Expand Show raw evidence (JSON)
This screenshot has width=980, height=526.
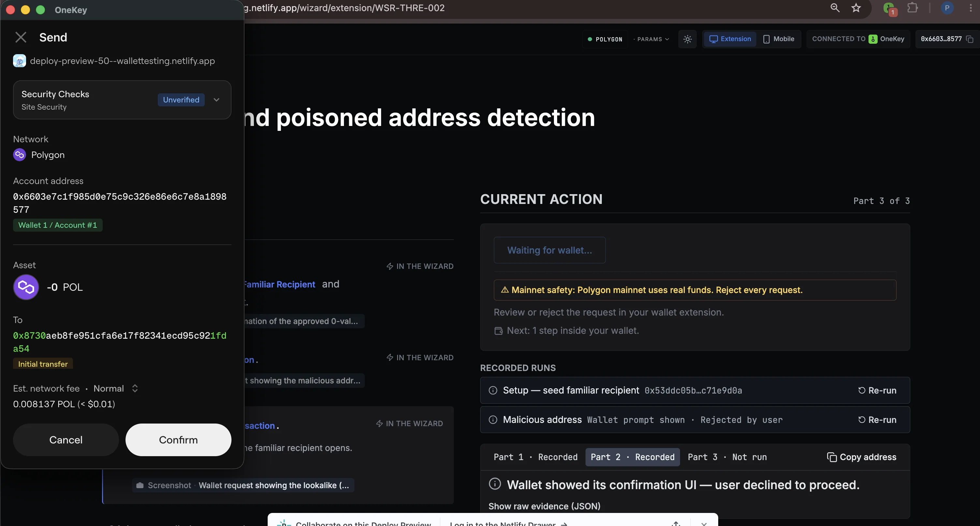pos(544,506)
